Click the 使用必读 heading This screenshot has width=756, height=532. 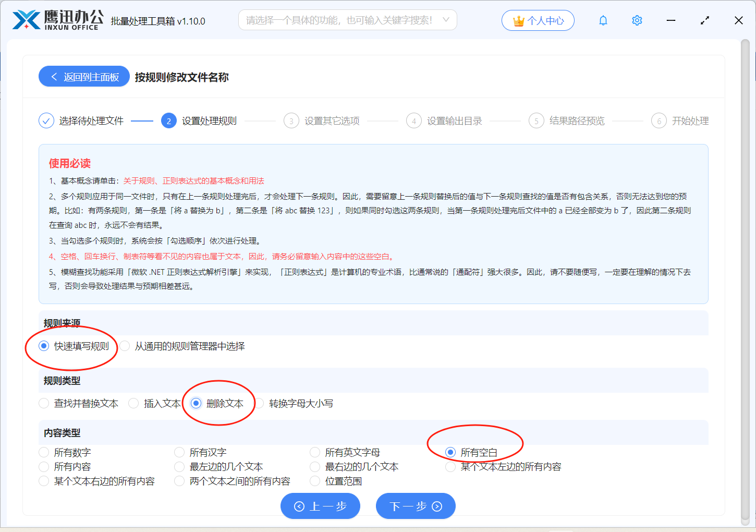tap(70, 163)
